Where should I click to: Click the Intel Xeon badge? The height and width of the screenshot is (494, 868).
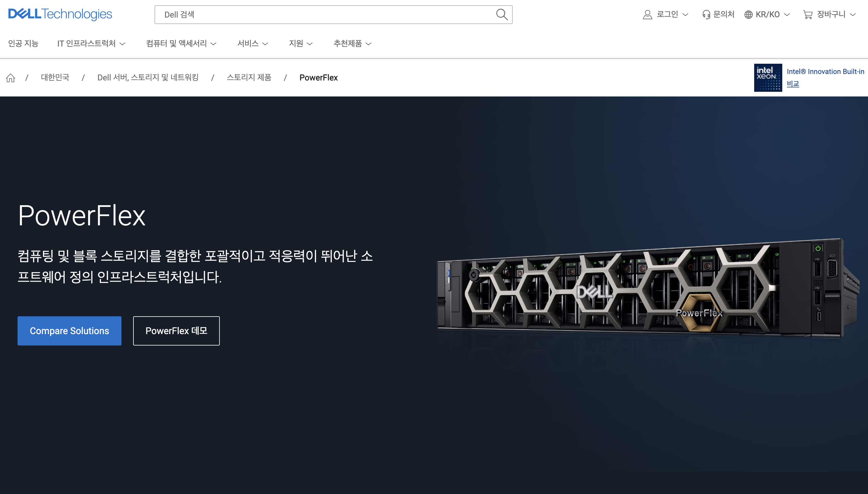click(x=768, y=78)
